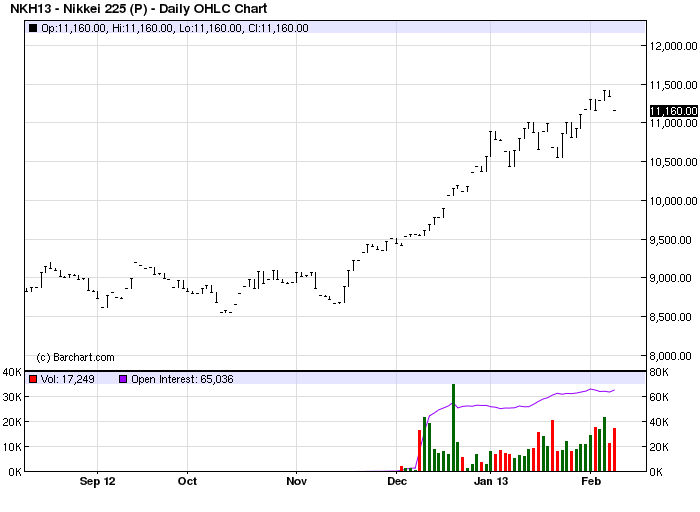Click the Oct date axis label
The height and width of the screenshot is (512, 700).
[187, 481]
